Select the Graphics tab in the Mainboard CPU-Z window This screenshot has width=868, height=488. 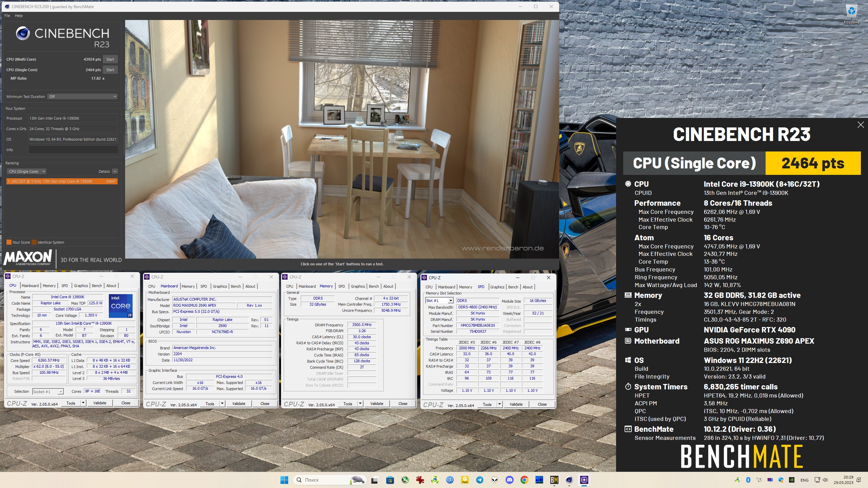point(220,286)
